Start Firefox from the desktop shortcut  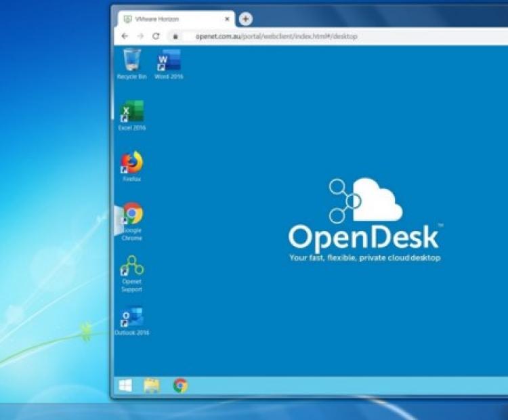(x=132, y=166)
